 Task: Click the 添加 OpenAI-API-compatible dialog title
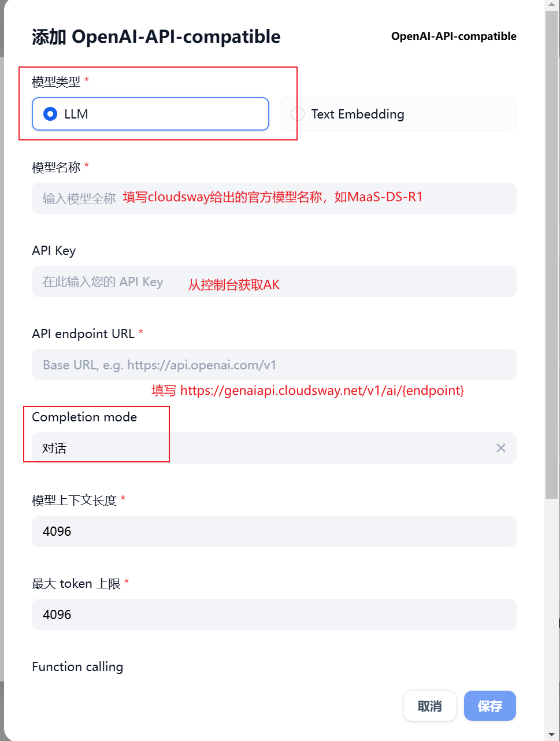(156, 36)
